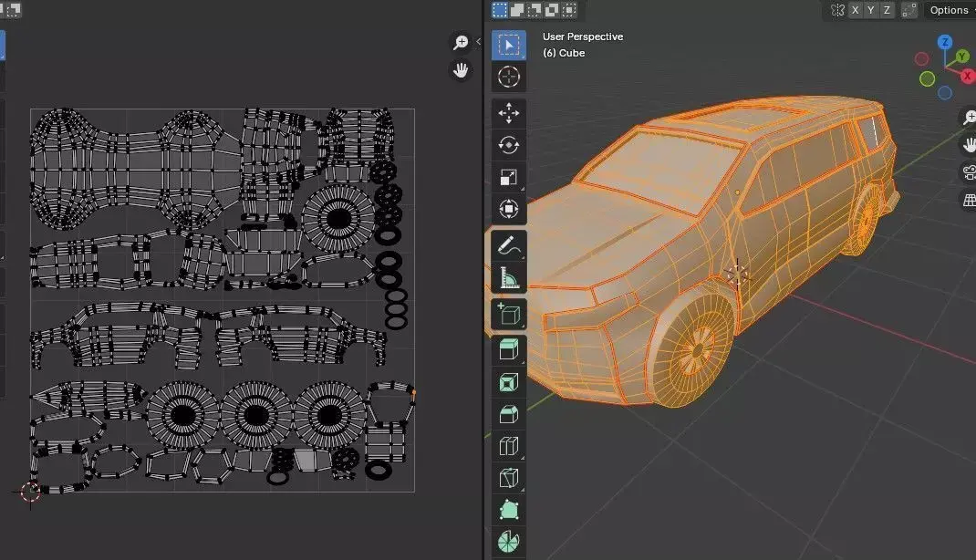Click the (6) Cube object label

click(564, 53)
